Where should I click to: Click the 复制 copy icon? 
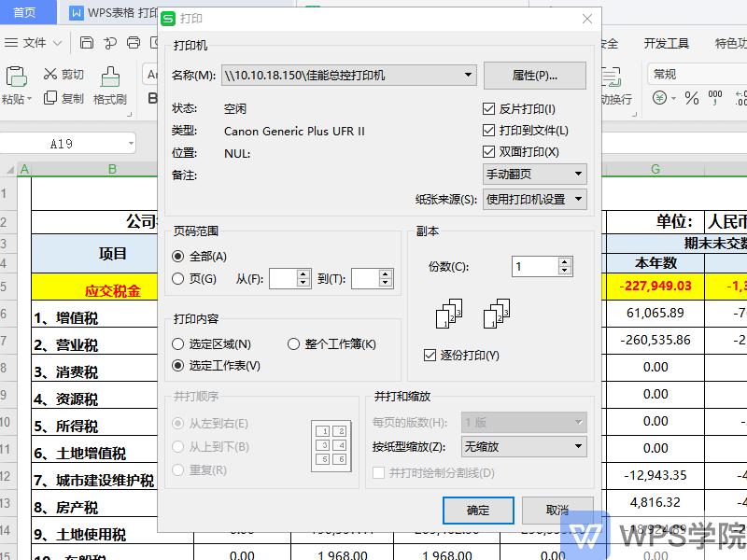tap(50, 97)
